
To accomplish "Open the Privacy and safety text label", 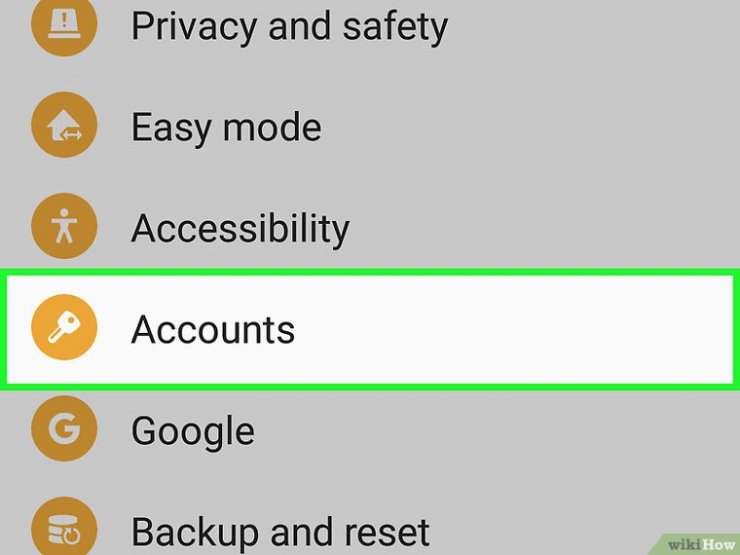I will click(x=289, y=28).
